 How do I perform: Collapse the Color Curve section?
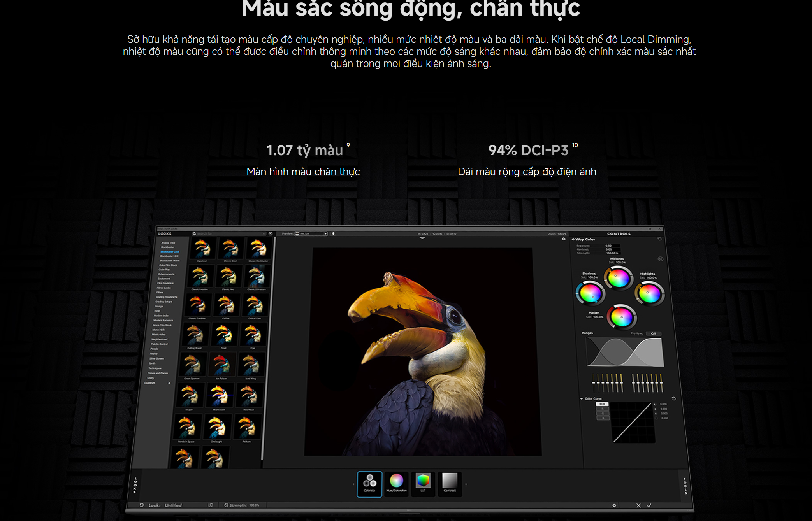pyautogui.click(x=582, y=399)
